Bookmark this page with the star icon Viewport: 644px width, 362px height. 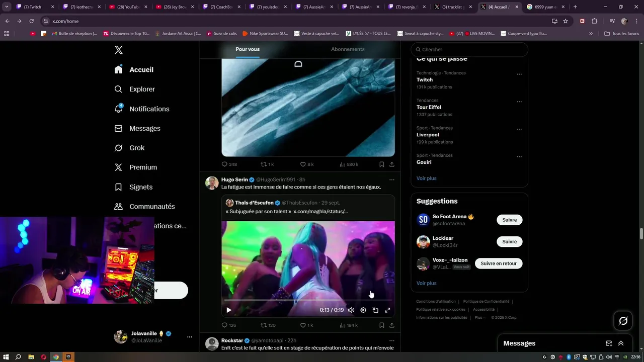(566, 21)
